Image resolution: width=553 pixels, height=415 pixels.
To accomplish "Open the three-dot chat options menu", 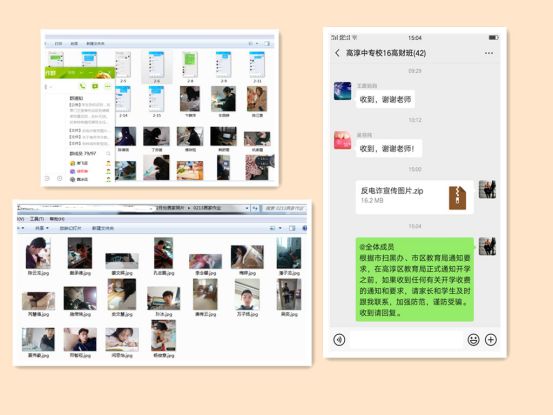I will (x=489, y=53).
